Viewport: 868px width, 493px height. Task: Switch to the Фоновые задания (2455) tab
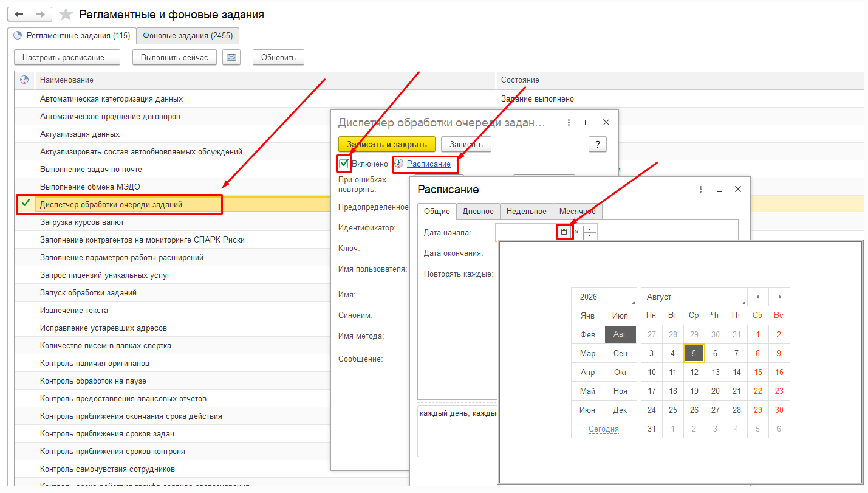(x=188, y=35)
